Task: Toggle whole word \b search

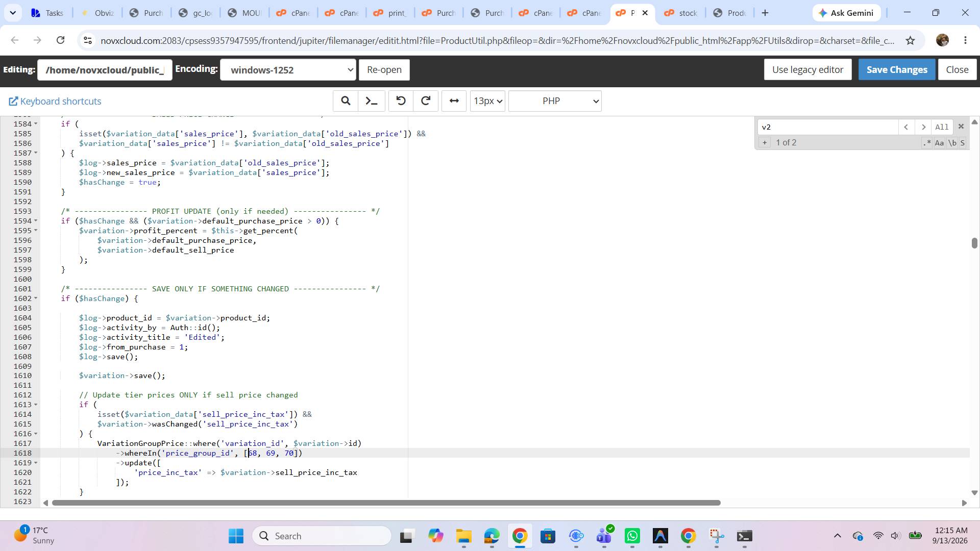Action: [x=952, y=143]
